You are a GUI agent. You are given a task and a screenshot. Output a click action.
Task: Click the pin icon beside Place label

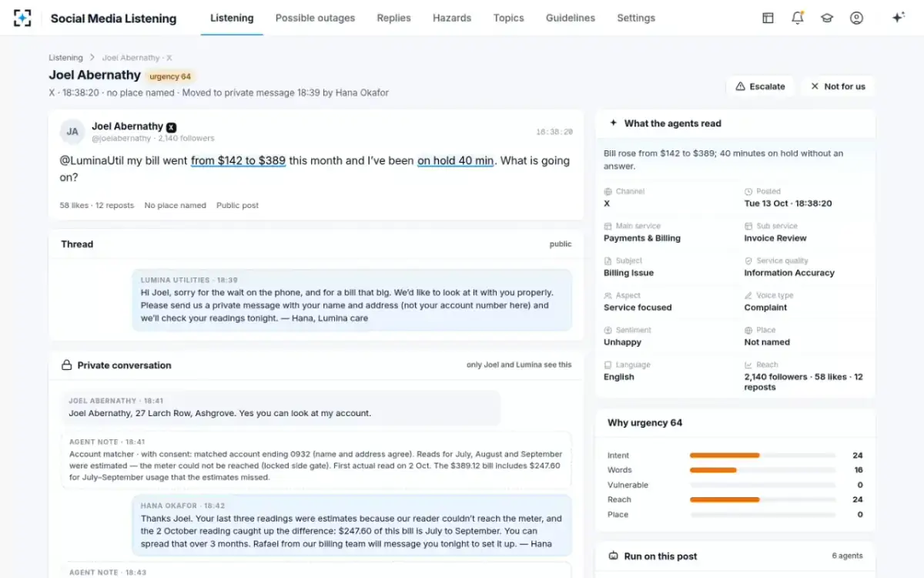[x=748, y=330]
